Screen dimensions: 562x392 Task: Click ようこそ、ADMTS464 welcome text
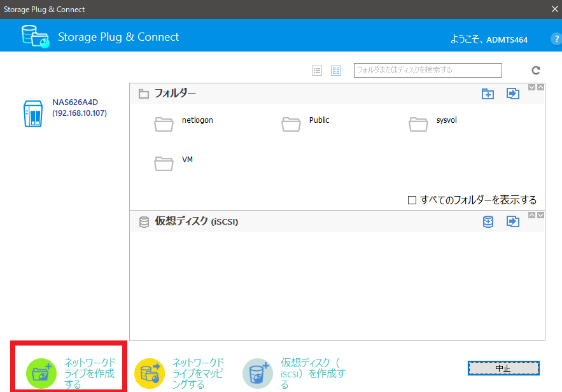point(489,39)
